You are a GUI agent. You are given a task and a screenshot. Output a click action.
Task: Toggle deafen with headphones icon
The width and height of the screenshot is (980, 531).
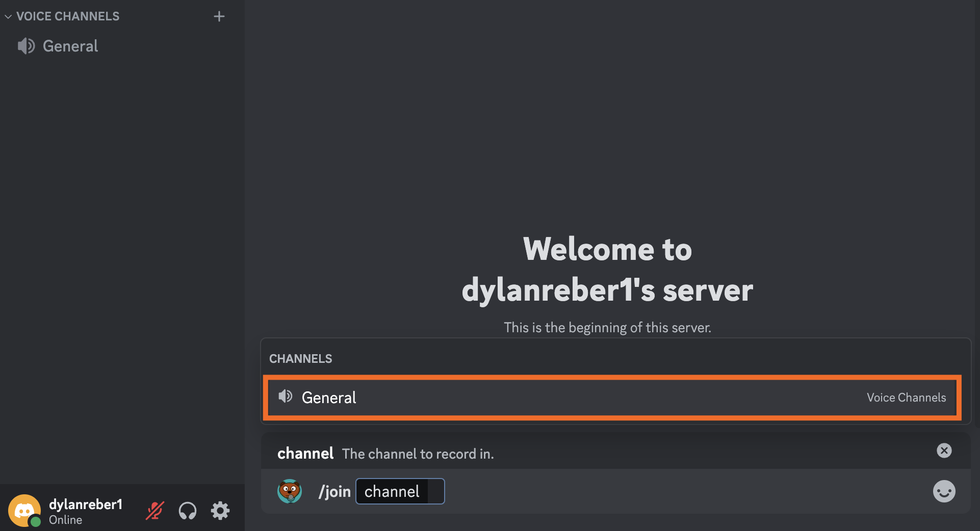pos(188,511)
